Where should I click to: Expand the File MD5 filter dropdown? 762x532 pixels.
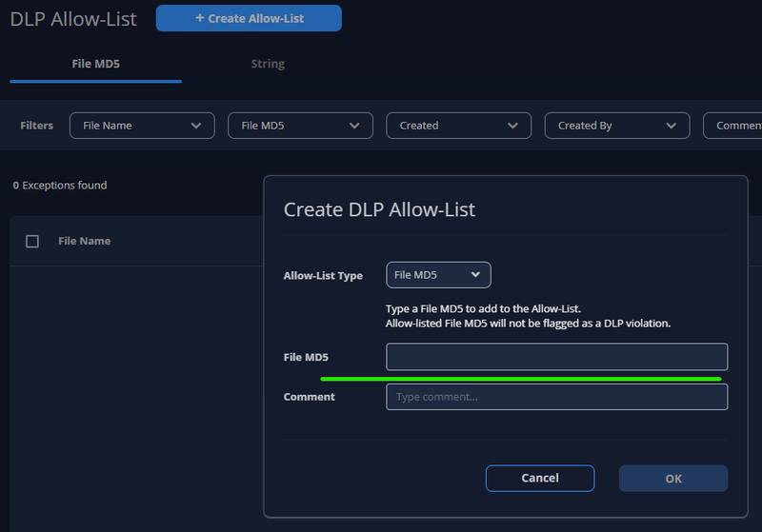coord(299,126)
